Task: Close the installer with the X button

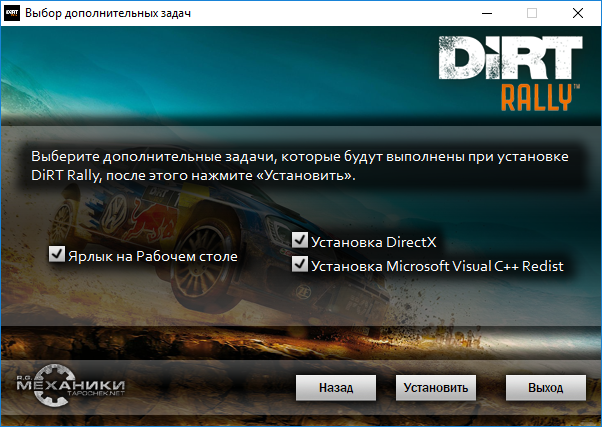Action: click(x=578, y=14)
